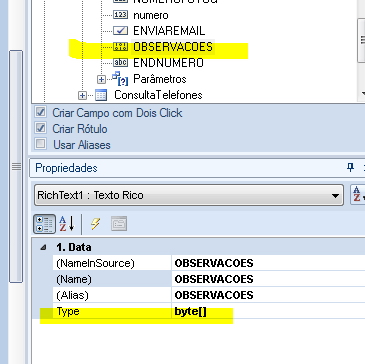The image size is (365, 364).
Task: Click the abc icon beside ENDNUMERO
Action: tap(120, 62)
